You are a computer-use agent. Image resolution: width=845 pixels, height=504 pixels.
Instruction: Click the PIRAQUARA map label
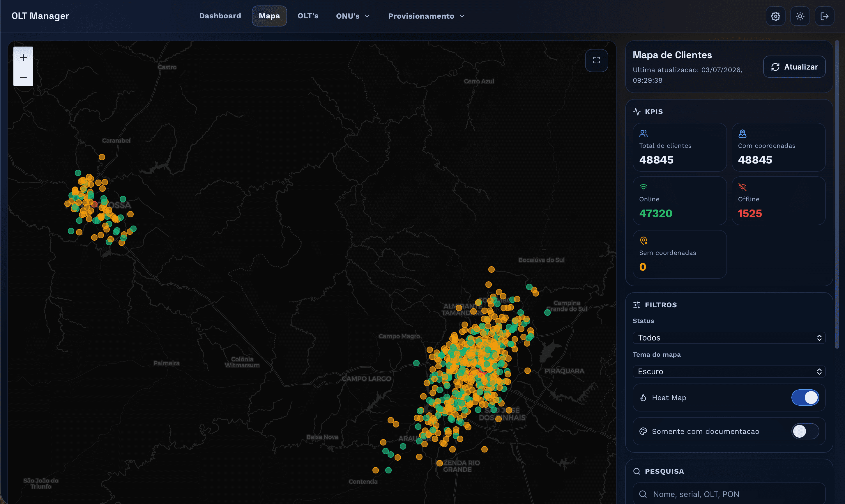(564, 371)
